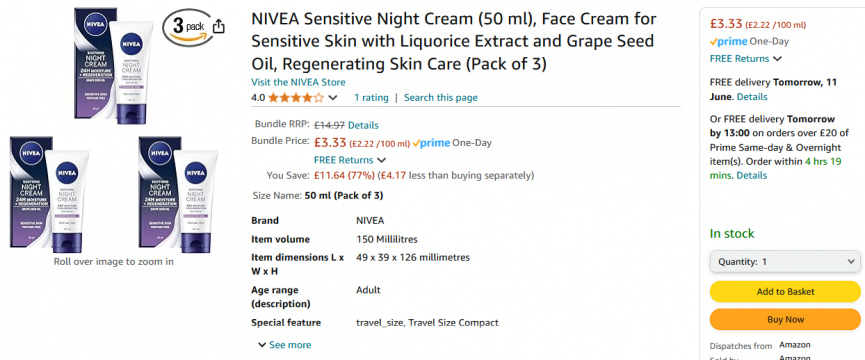Visit the NIVEA Store link
Viewport: 865px width, 360px height.
tap(298, 82)
